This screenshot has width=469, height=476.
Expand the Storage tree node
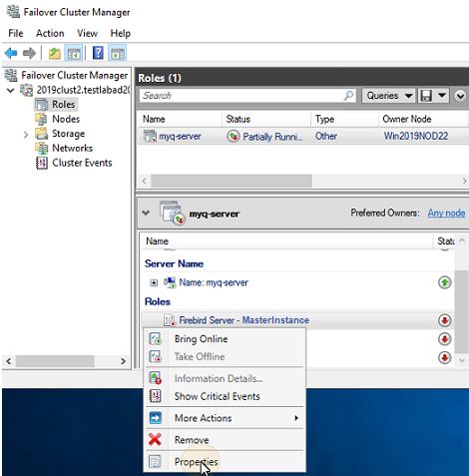[26, 135]
